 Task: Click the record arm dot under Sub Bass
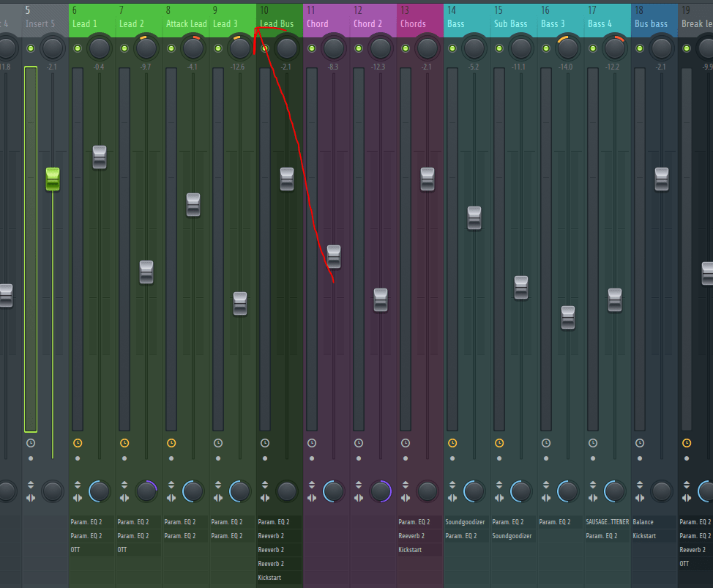point(499,458)
